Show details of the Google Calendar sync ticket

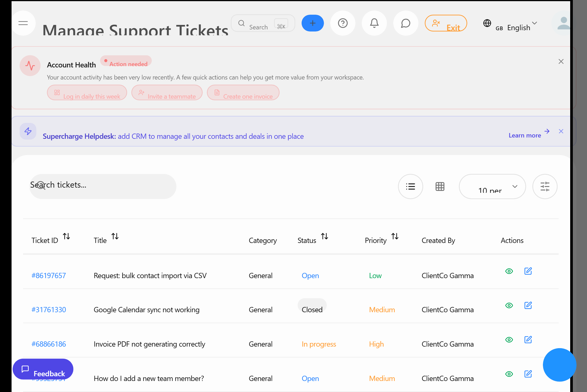509,305
